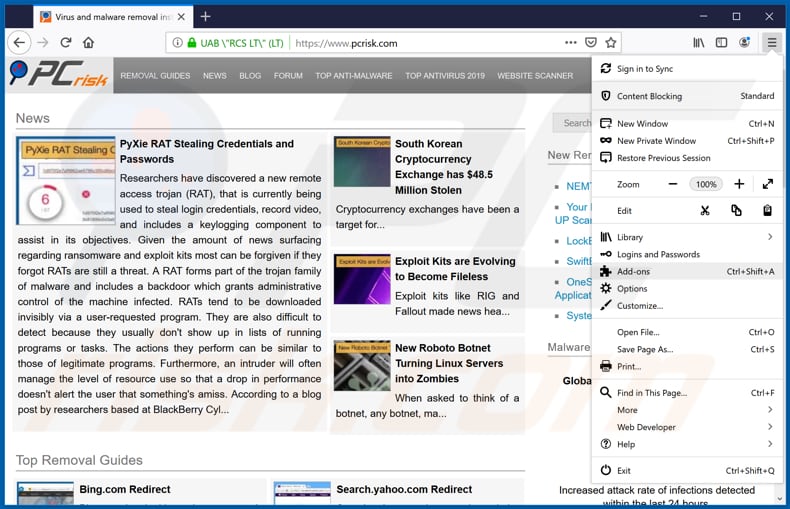
Task: Open Bing.com Redirect removal guide
Action: click(x=125, y=489)
